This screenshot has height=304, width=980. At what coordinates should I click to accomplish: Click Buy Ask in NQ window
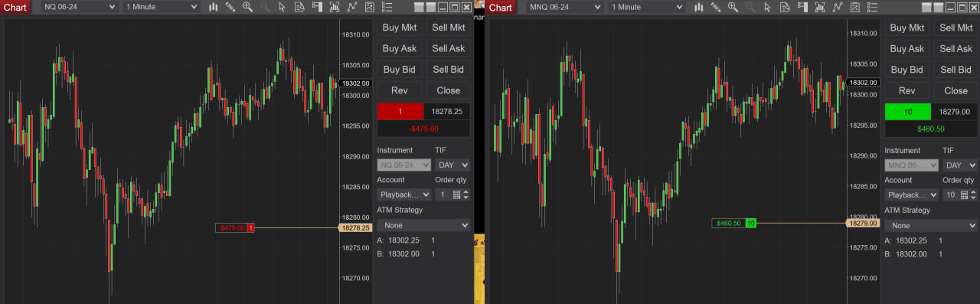400,48
